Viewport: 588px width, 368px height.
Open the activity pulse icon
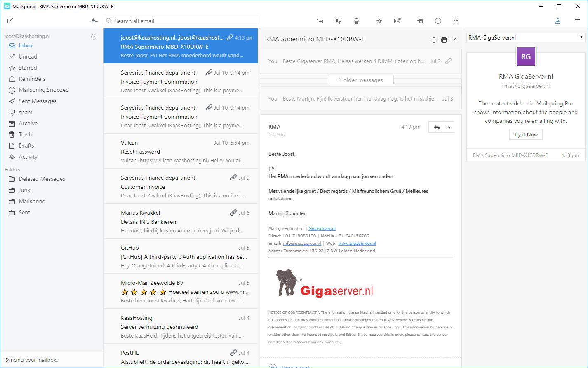point(94,21)
